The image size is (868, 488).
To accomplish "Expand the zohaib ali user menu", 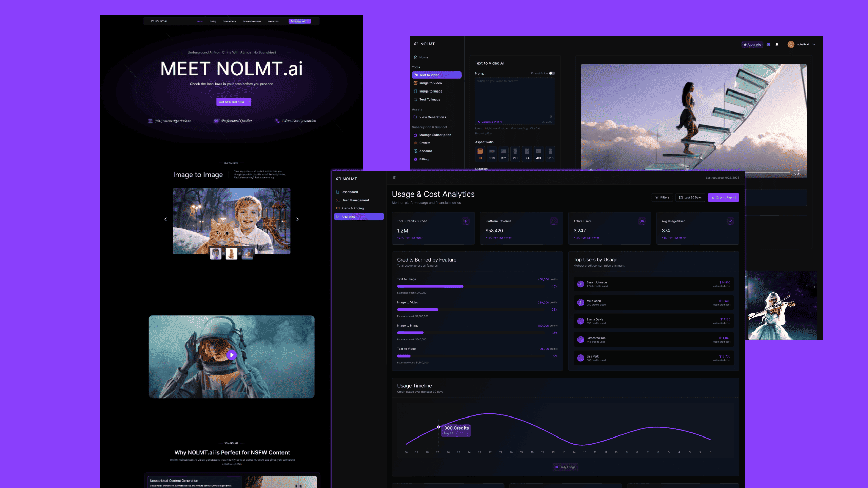I will [x=802, y=44].
